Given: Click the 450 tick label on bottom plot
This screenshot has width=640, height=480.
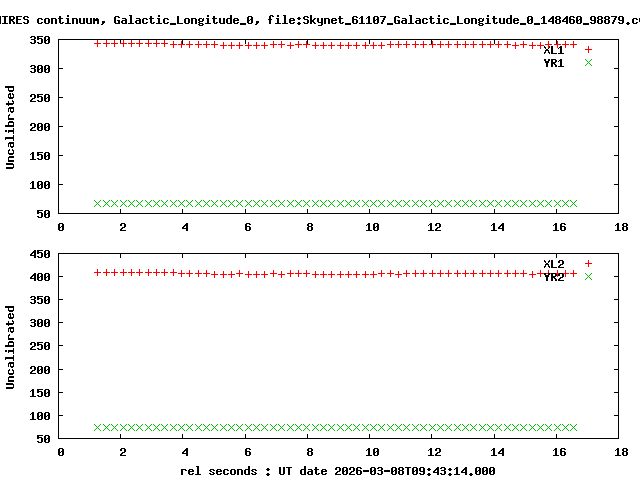Looking at the screenshot, I should (x=41, y=254).
